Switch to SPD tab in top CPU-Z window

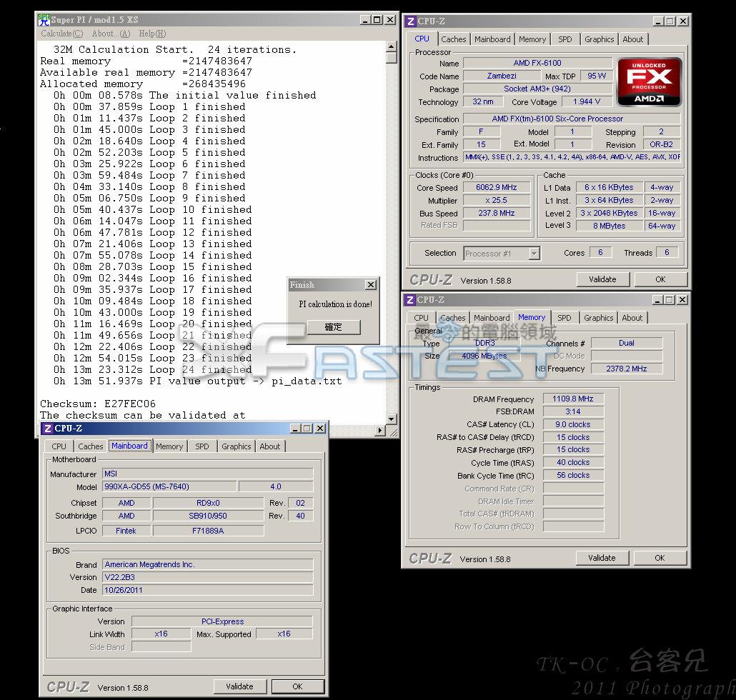point(565,39)
